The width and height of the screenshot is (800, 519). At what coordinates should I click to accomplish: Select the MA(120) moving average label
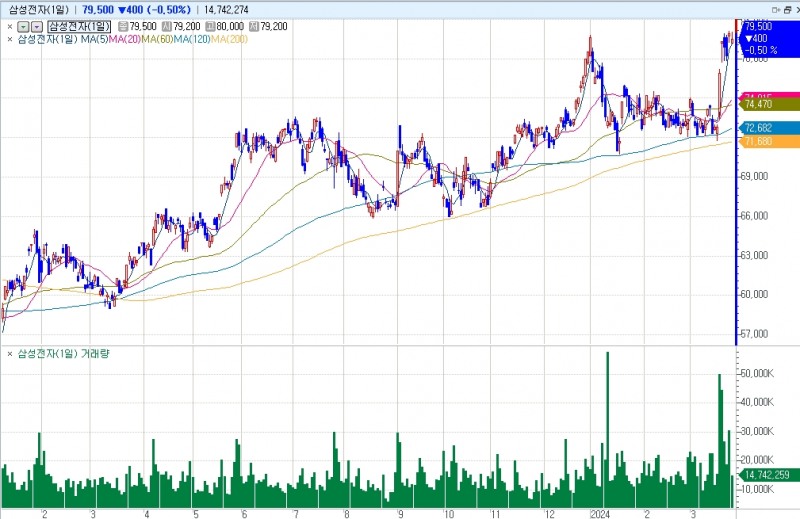(192, 39)
